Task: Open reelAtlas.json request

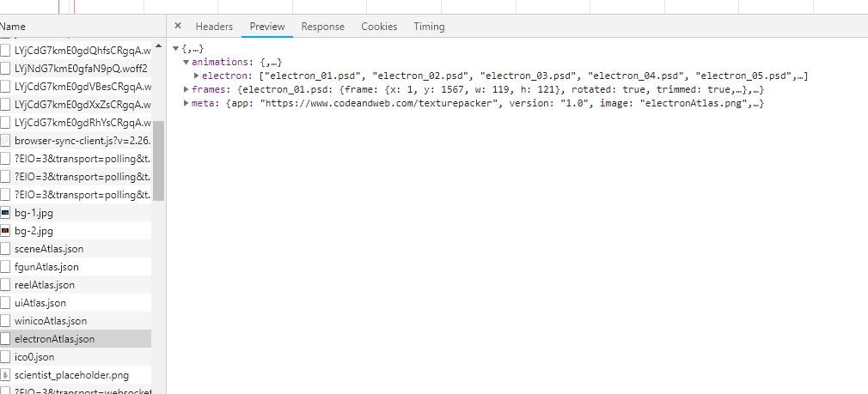Action: (x=76, y=285)
